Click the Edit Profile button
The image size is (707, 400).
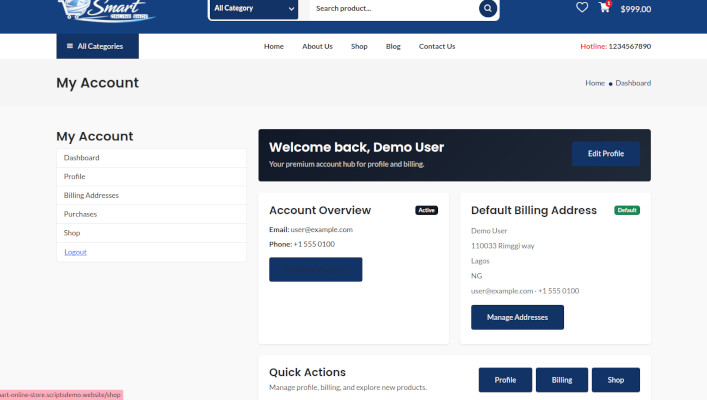606,154
